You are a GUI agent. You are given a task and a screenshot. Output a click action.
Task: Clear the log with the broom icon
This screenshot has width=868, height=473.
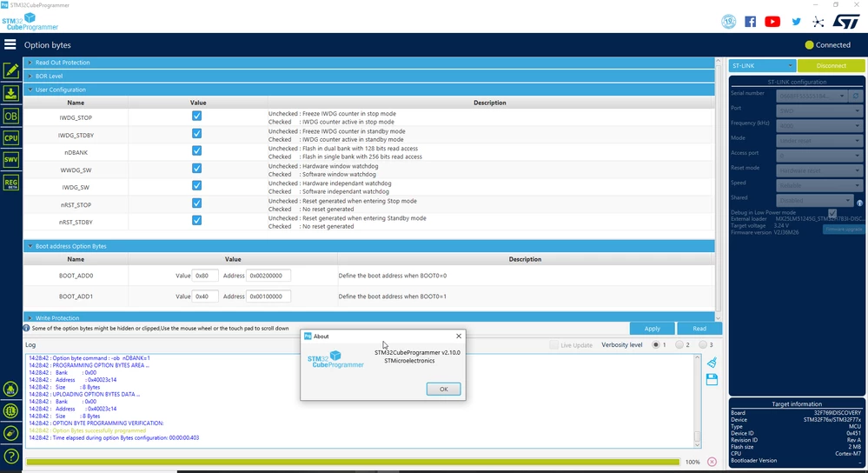coord(712,363)
